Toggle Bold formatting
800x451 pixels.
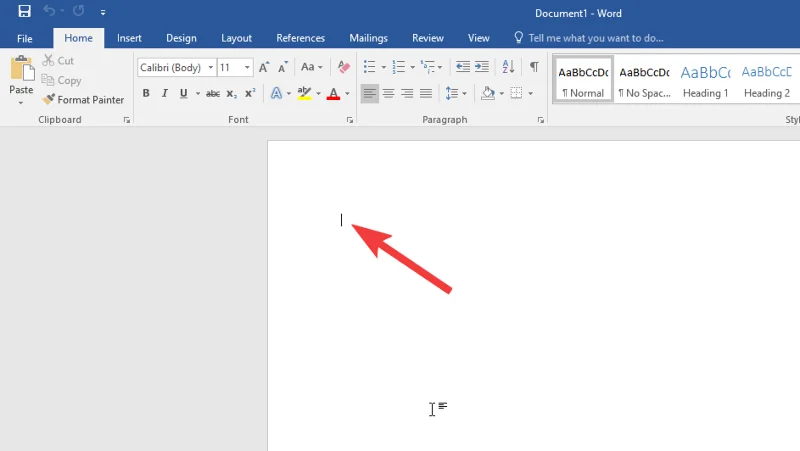click(x=146, y=94)
